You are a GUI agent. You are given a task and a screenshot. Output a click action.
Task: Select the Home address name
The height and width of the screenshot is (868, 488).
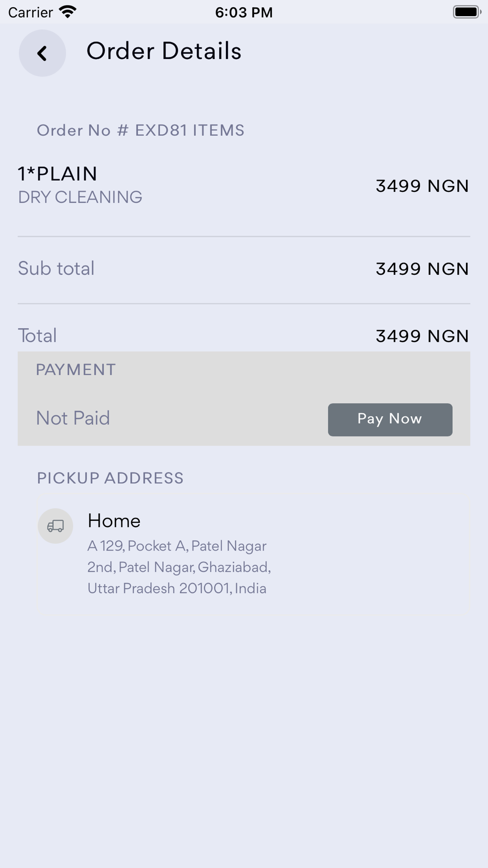[x=114, y=521]
